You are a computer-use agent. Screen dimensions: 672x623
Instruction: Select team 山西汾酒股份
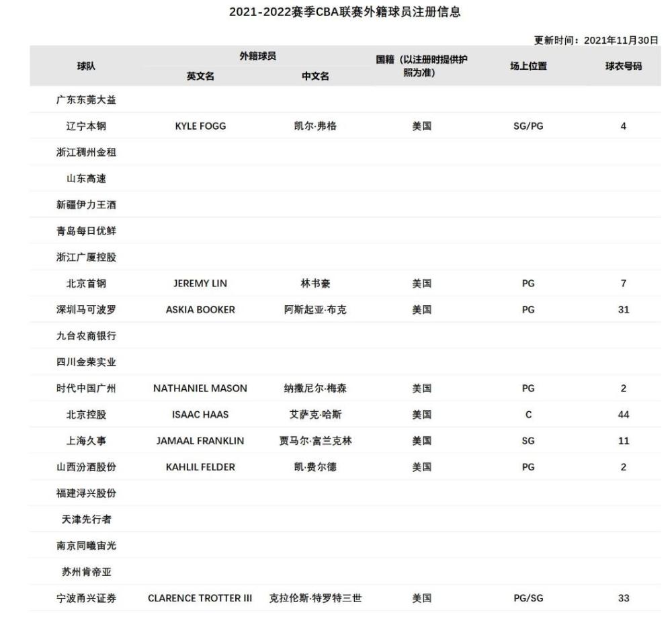pyautogui.click(x=86, y=467)
